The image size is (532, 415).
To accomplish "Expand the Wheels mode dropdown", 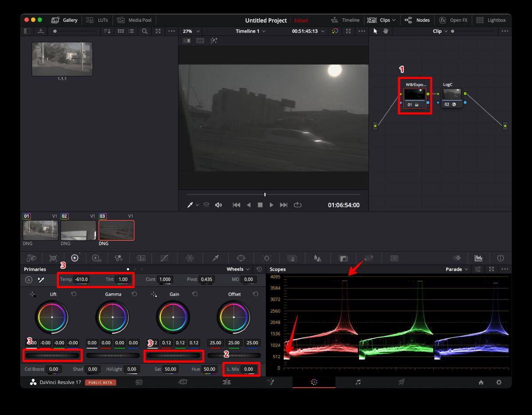I will click(x=237, y=269).
